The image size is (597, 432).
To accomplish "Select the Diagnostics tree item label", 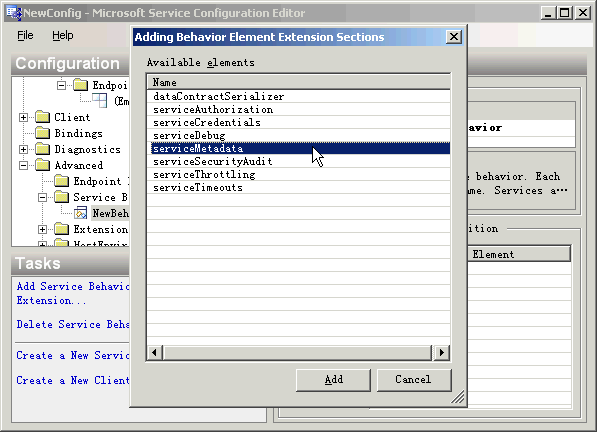I will [87, 149].
